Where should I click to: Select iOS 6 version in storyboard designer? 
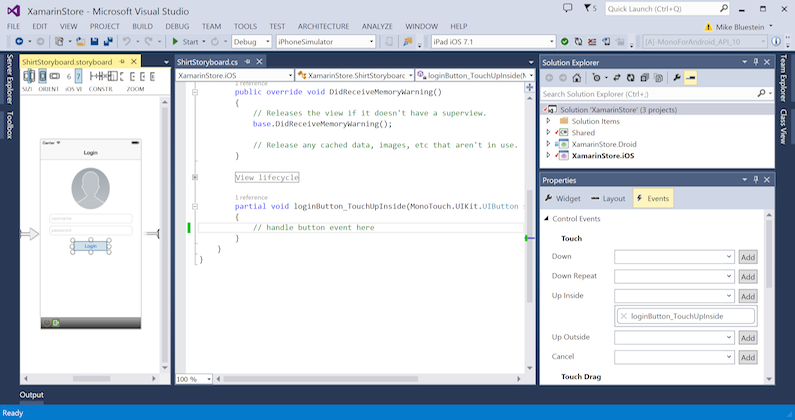click(69, 76)
